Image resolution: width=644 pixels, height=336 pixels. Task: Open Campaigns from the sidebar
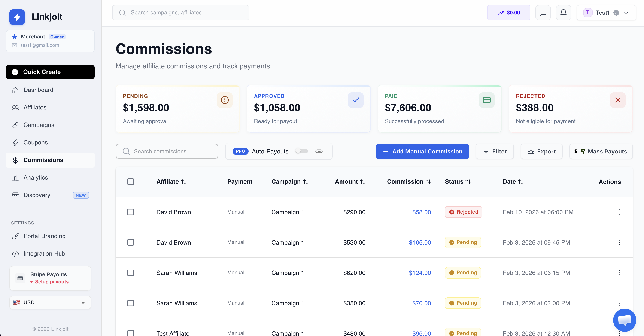(39, 125)
